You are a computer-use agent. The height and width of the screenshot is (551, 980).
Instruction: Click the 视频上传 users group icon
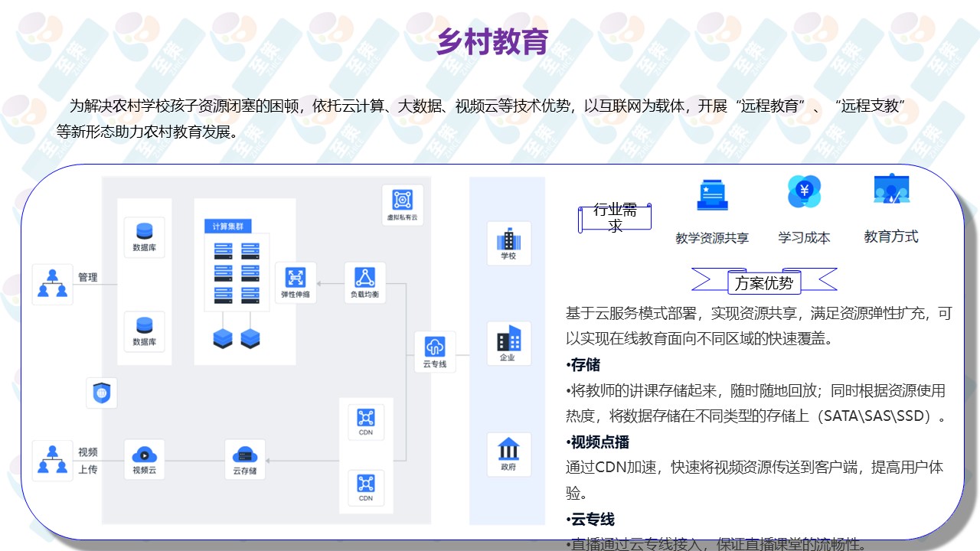coord(53,458)
